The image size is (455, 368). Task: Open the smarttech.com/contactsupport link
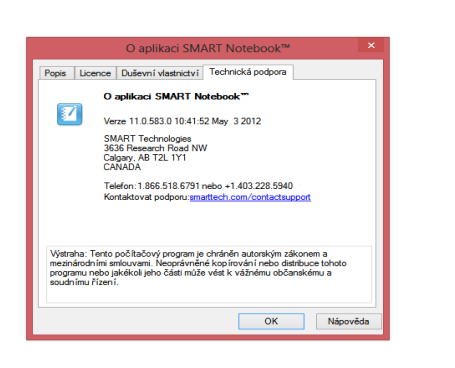click(x=250, y=197)
